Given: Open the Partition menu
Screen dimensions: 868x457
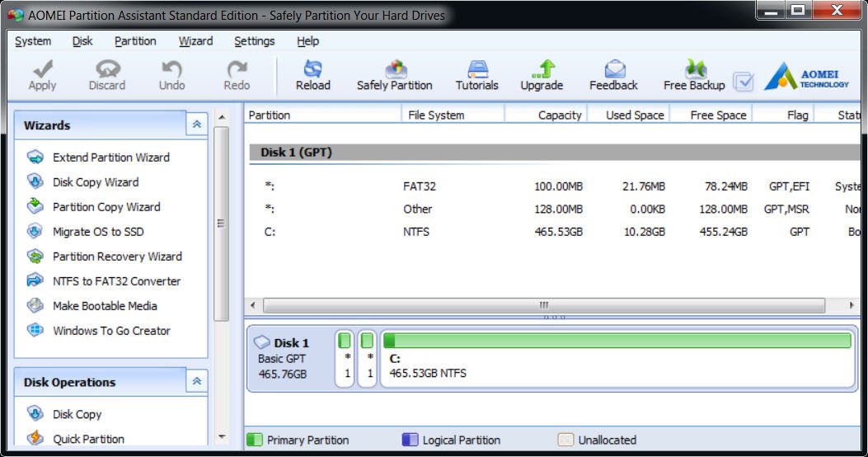Looking at the screenshot, I should [x=135, y=41].
